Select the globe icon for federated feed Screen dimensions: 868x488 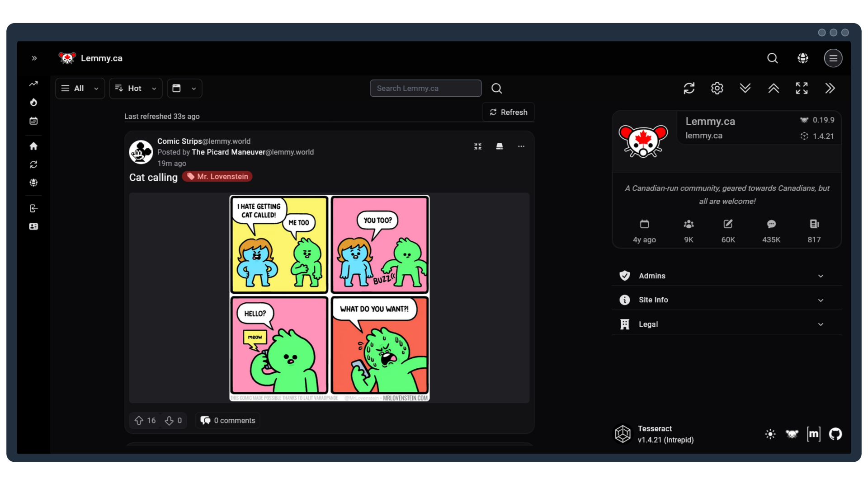33,183
